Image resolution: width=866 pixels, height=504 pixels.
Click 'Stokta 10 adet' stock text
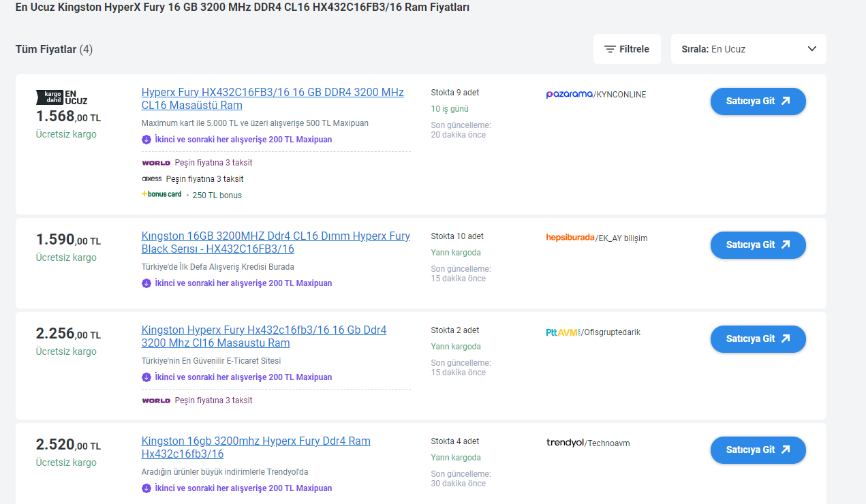click(457, 236)
